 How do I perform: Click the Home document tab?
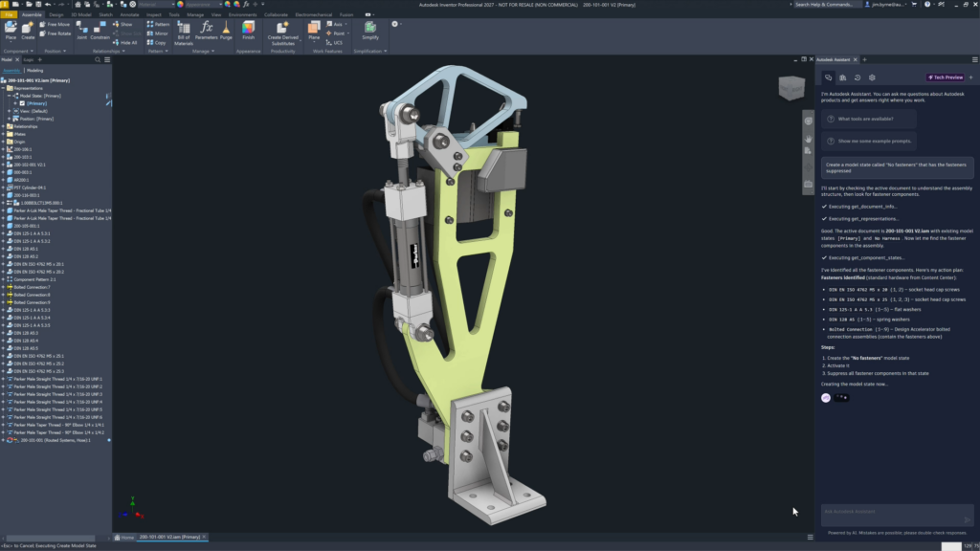(x=124, y=538)
